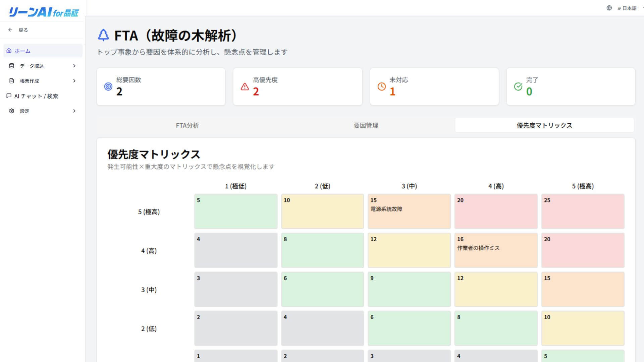Click the chat bubble icon beside AI チャット
Viewport: 644px width, 362px height.
pos(9,96)
